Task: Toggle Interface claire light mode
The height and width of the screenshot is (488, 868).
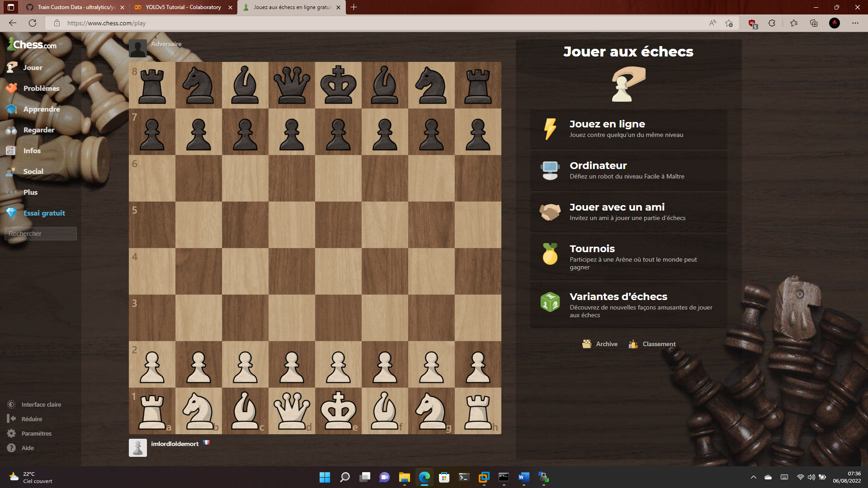Action: coord(40,404)
